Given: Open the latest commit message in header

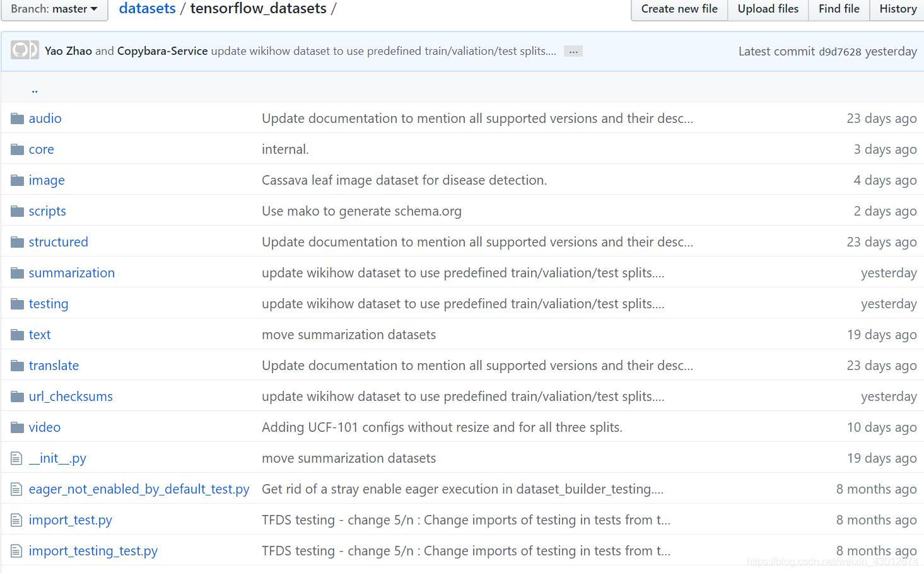Looking at the screenshot, I should pyautogui.click(x=383, y=51).
